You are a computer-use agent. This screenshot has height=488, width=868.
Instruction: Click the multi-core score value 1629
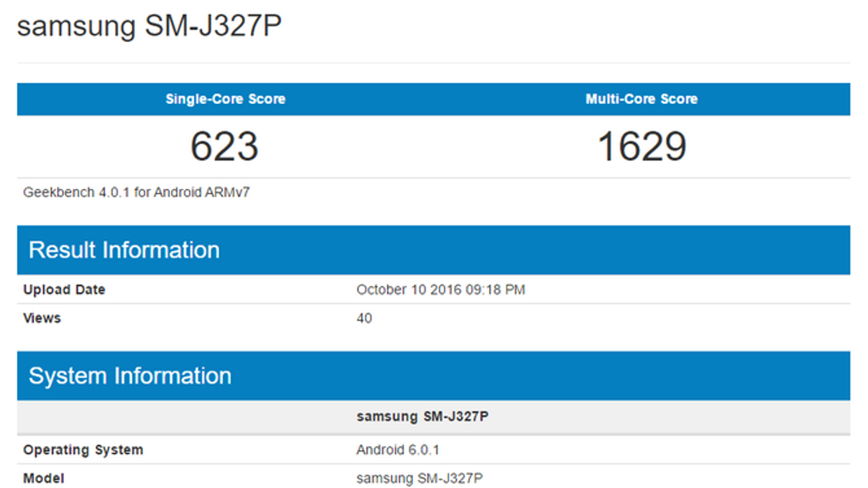point(642,146)
